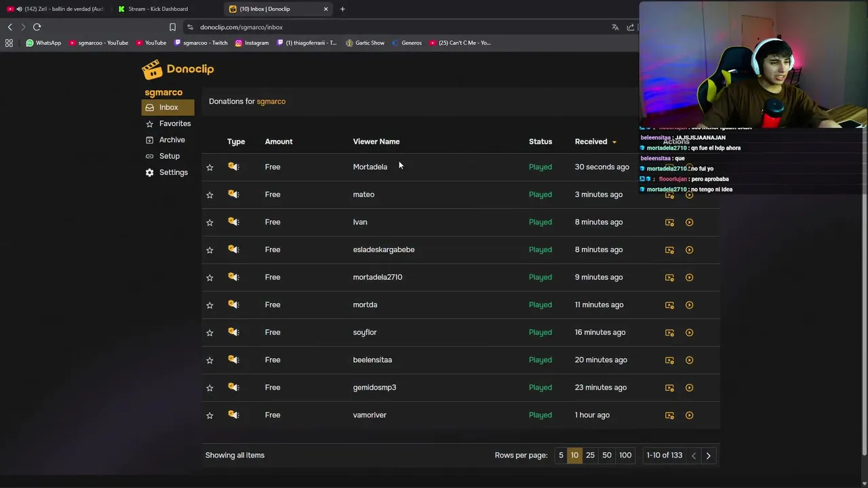Favorite the mateo donation
This screenshot has height=488, width=868.
pos(210,195)
